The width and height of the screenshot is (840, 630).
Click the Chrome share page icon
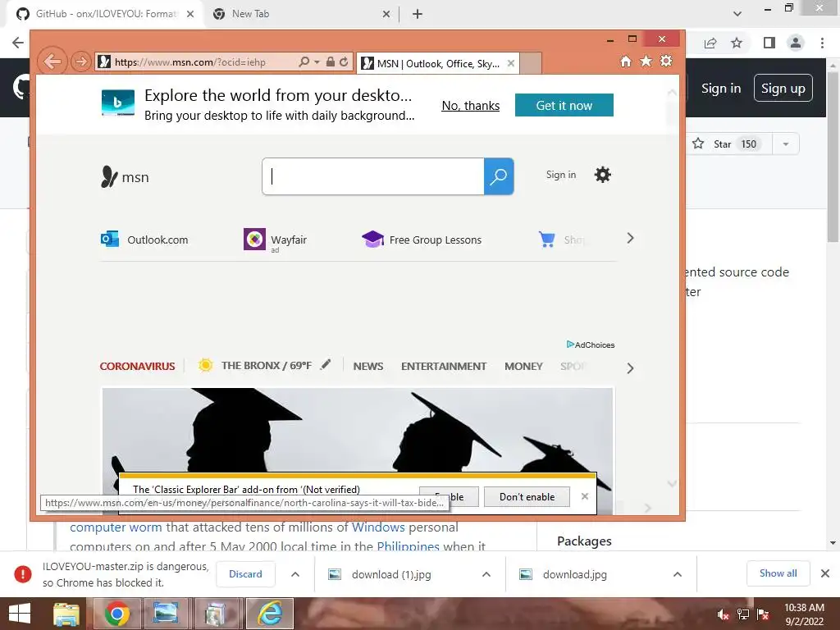click(x=710, y=43)
